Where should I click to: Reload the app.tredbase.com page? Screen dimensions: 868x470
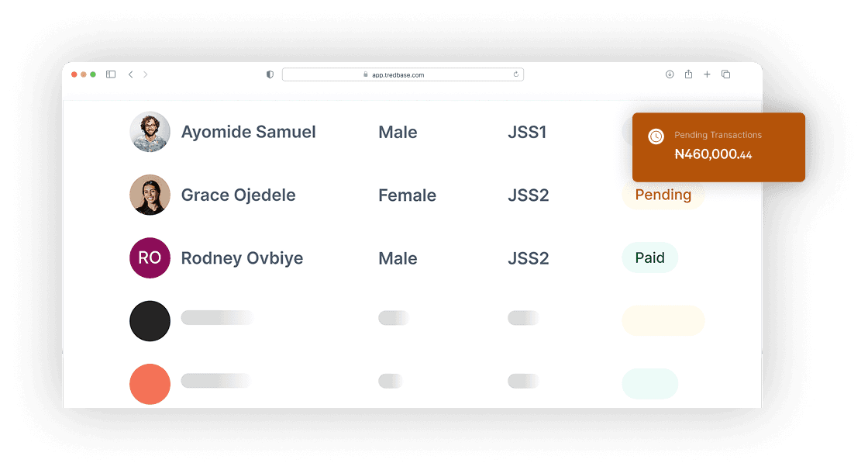[516, 74]
